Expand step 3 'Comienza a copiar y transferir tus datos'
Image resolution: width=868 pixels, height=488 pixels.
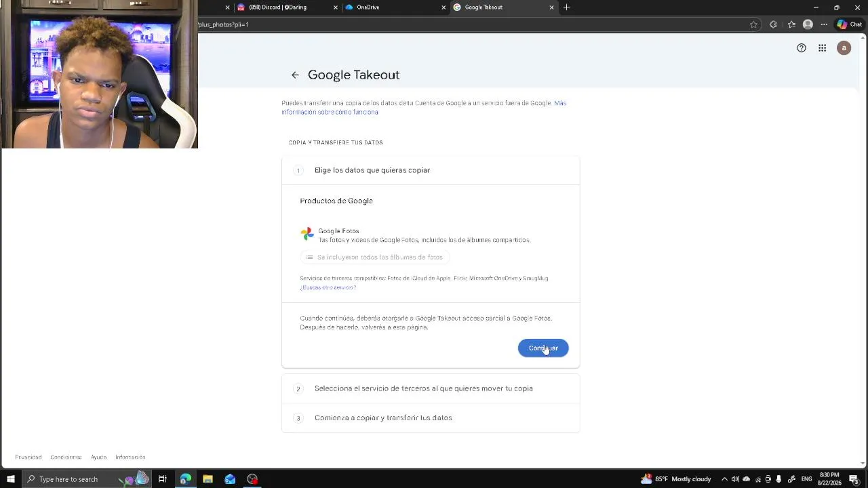pyautogui.click(x=431, y=418)
